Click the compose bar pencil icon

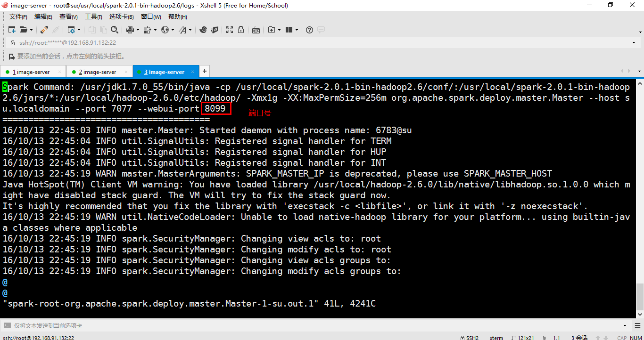(x=8, y=325)
